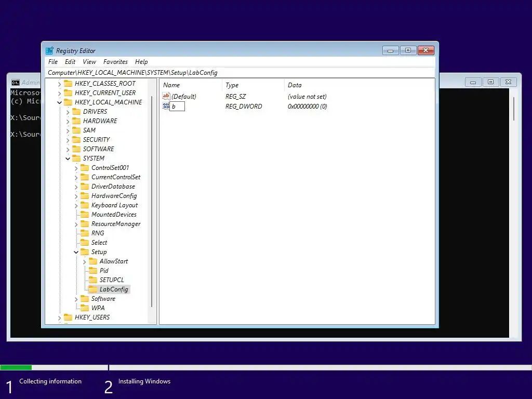The width and height of the screenshot is (532, 399).
Task: Select the HKEY_LOCAL_MACHINE folder icon
Action: [68, 102]
